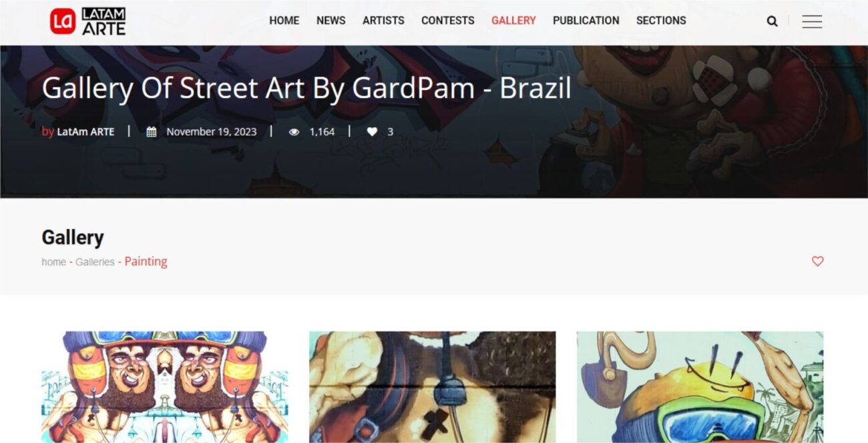Open the Galleries breadcrumb link

point(95,262)
